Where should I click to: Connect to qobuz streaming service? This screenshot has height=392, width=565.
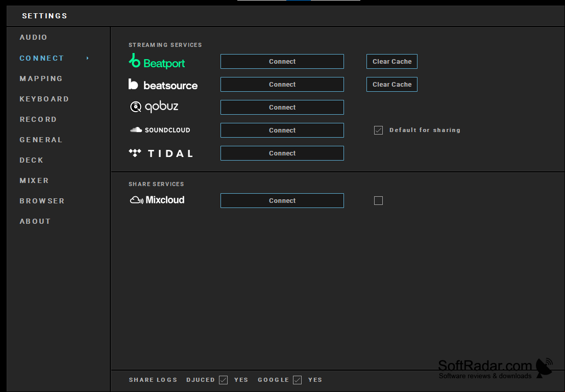click(282, 107)
